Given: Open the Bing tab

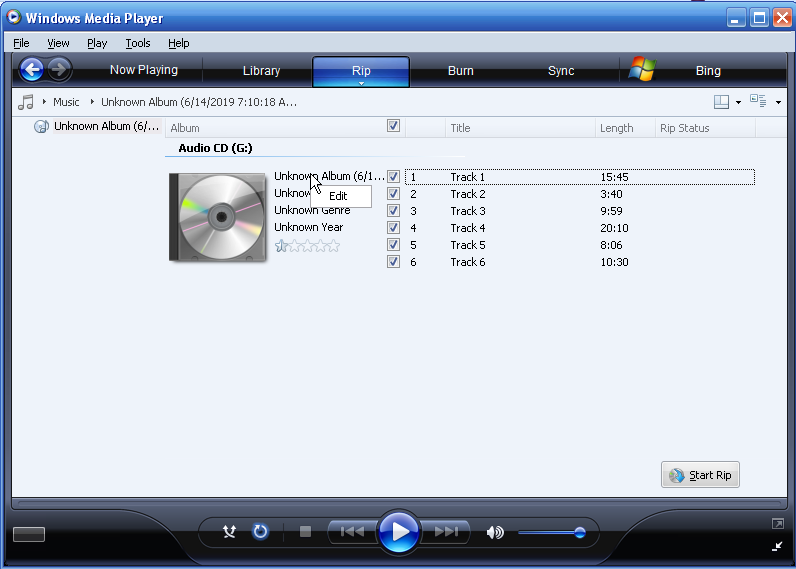Looking at the screenshot, I should coord(708,71).
